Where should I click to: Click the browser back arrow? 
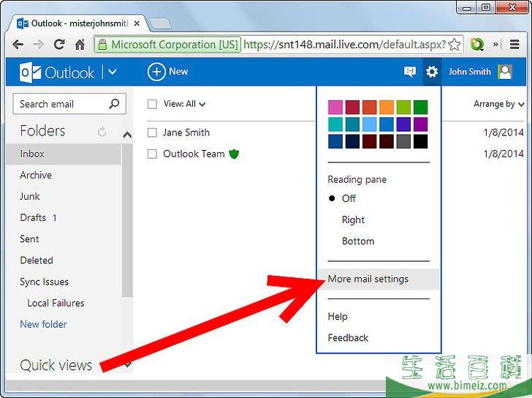pyautogui.click(x=18, y=44)
